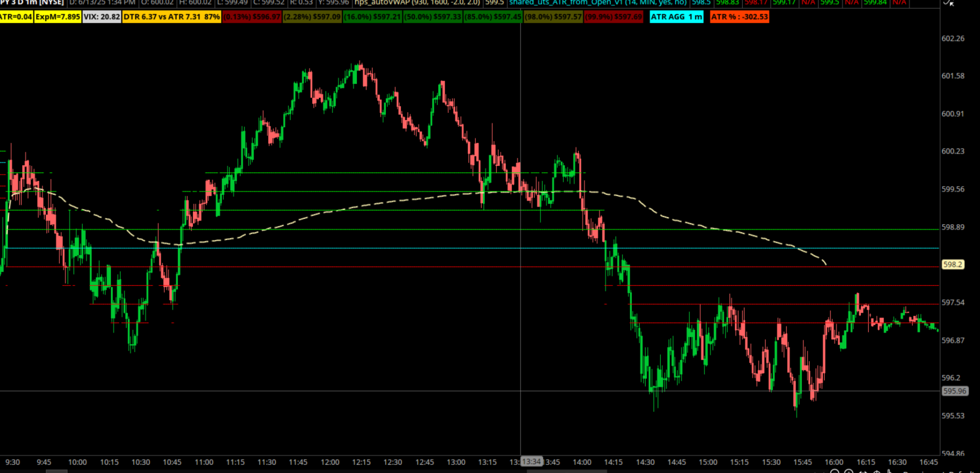Select the (85.0%) $597.45 green label
Screen dimensions: 980x473
[x=493, y=17]
